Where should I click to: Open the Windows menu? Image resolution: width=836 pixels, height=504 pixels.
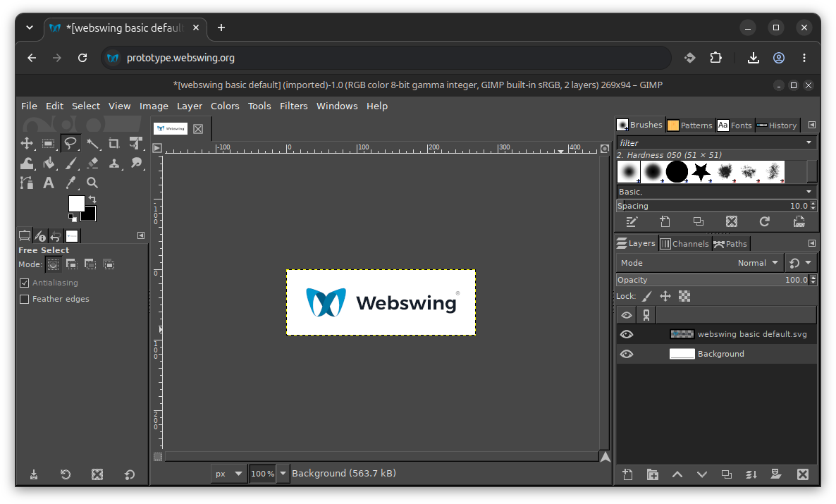tap(337, 106)
